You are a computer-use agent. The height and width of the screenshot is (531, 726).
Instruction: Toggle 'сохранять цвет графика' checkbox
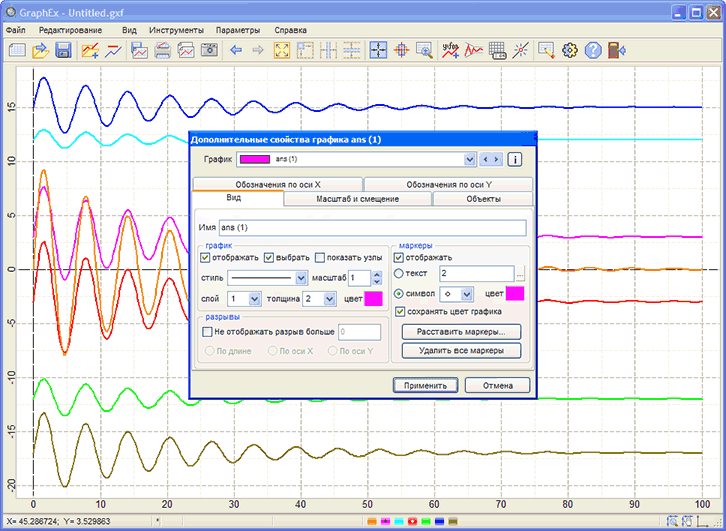pyautogui.click(x=401, y=312)
